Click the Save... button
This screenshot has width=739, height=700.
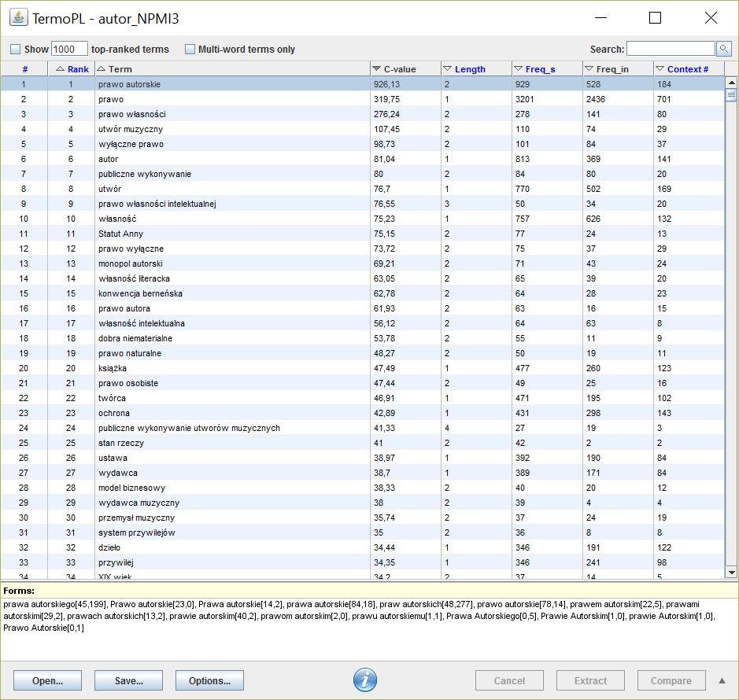click(128, 680)
